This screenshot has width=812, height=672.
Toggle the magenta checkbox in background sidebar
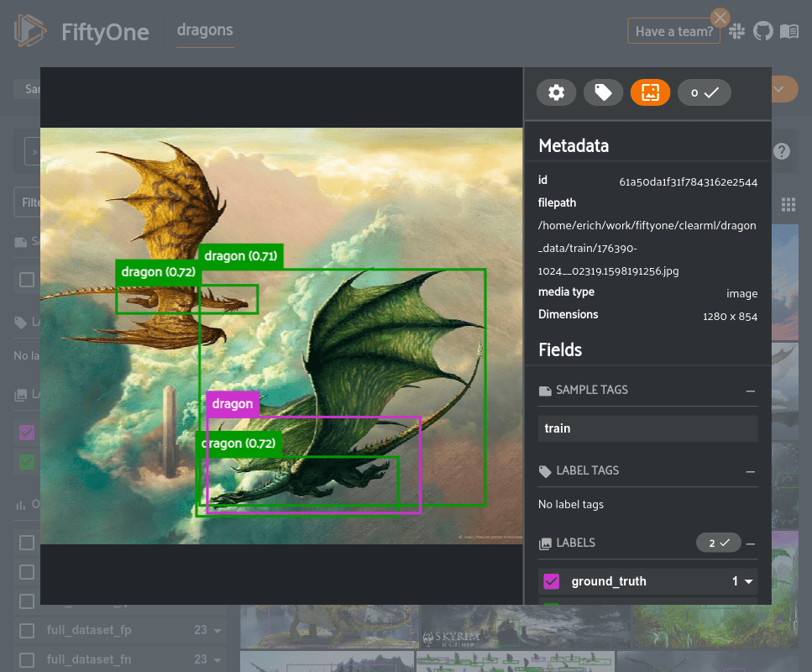click(x=26, y=432)
